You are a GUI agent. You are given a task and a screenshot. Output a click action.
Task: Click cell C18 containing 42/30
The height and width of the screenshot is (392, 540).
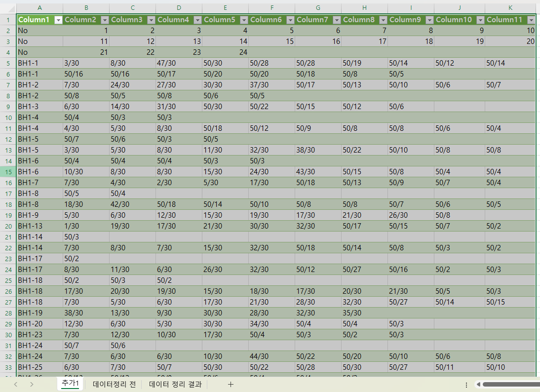133,204
